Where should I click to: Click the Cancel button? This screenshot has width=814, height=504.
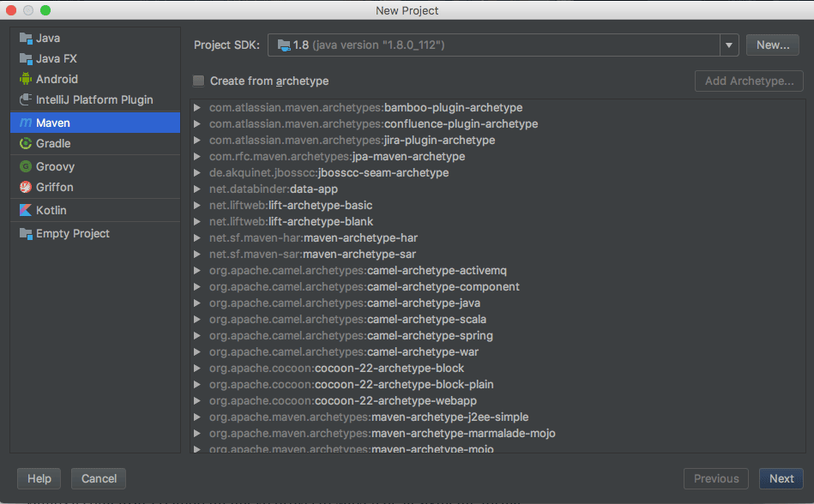99,478
